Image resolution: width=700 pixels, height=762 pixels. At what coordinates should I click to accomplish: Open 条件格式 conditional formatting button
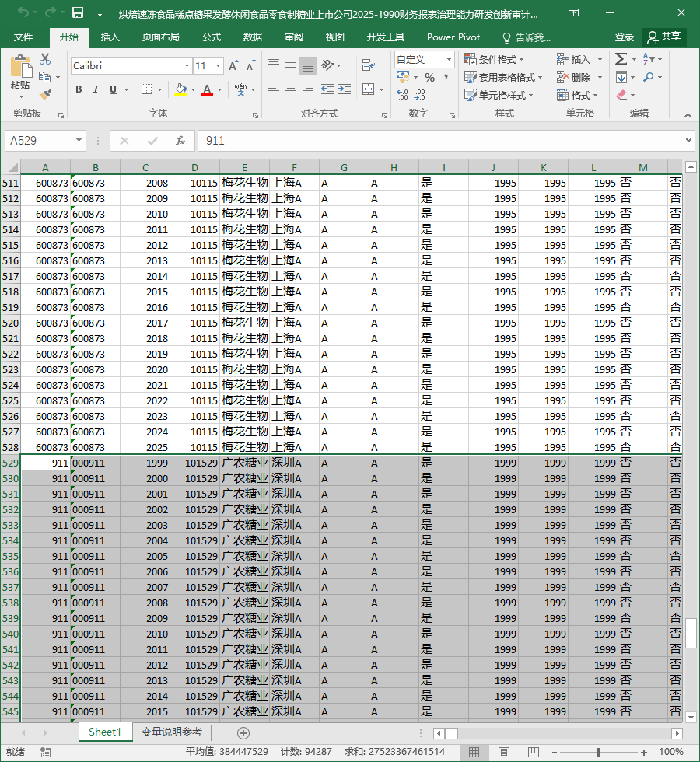(495, 59)
